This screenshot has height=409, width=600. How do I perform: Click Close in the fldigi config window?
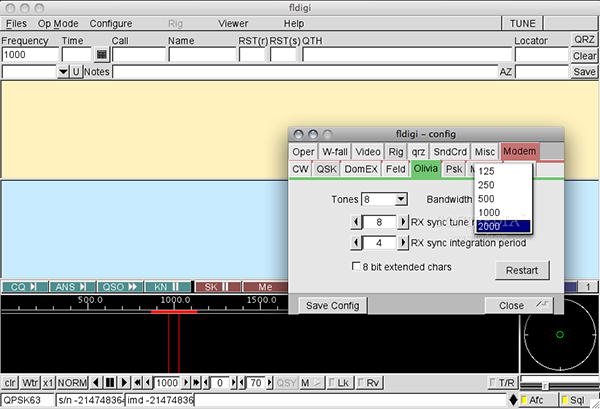(x=518, y=305)
